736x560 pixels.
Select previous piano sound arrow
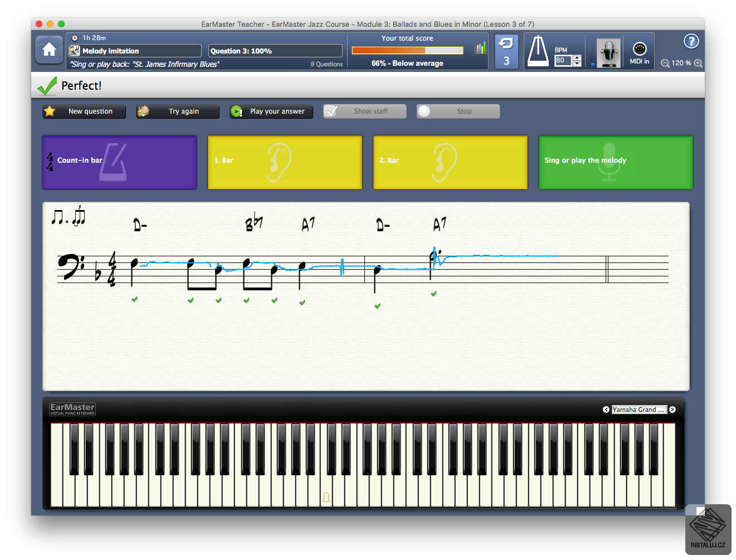tap(606, 410)
